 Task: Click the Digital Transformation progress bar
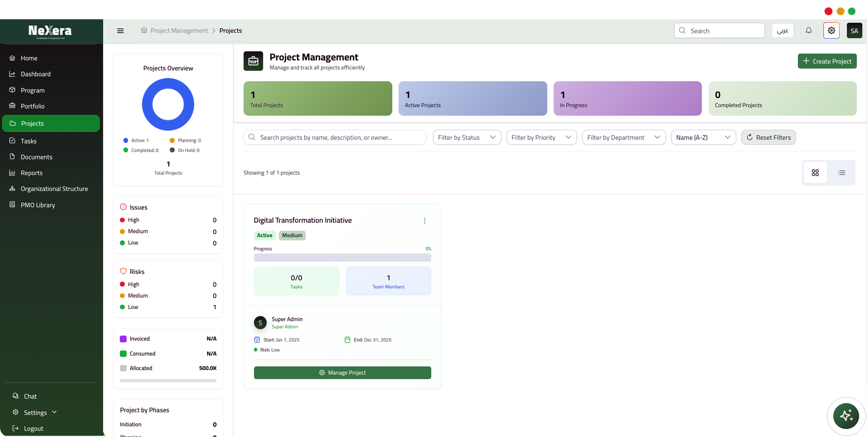coord(342,258)
